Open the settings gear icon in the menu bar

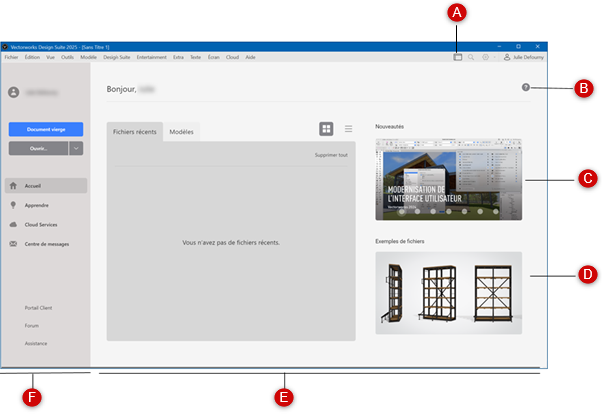[x=486, y=58]
